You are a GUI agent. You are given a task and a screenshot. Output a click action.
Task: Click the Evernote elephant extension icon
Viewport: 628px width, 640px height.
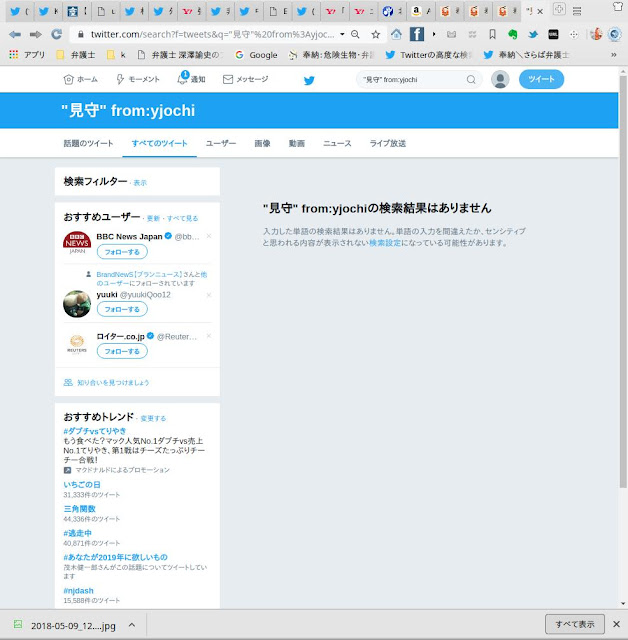513,35
